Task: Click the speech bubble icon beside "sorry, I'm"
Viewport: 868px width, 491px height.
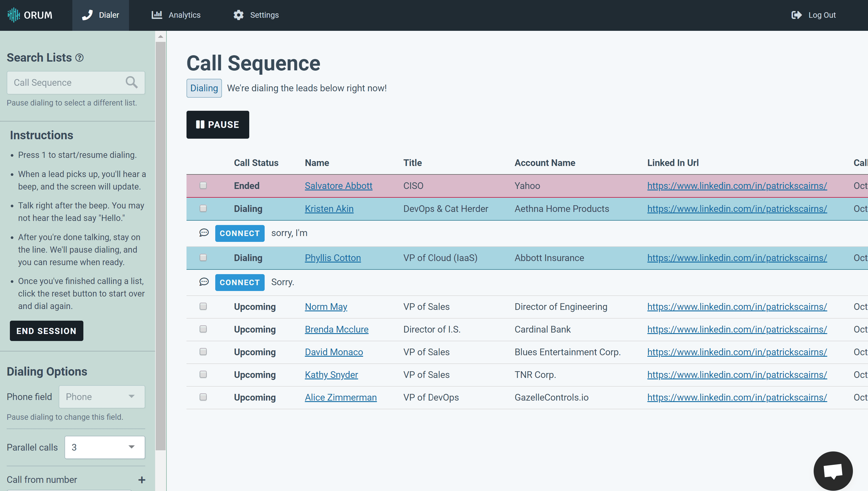Action: [x=204, y=233]
